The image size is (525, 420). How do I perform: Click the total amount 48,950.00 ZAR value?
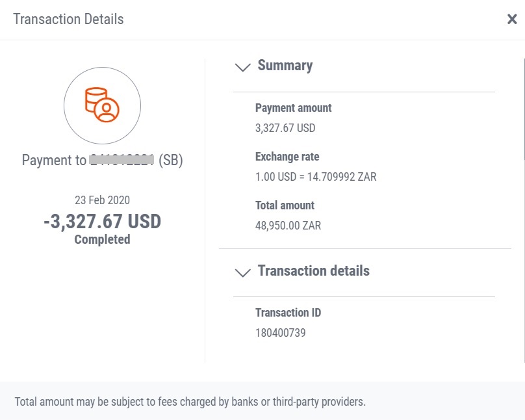(x=288, y=226)
